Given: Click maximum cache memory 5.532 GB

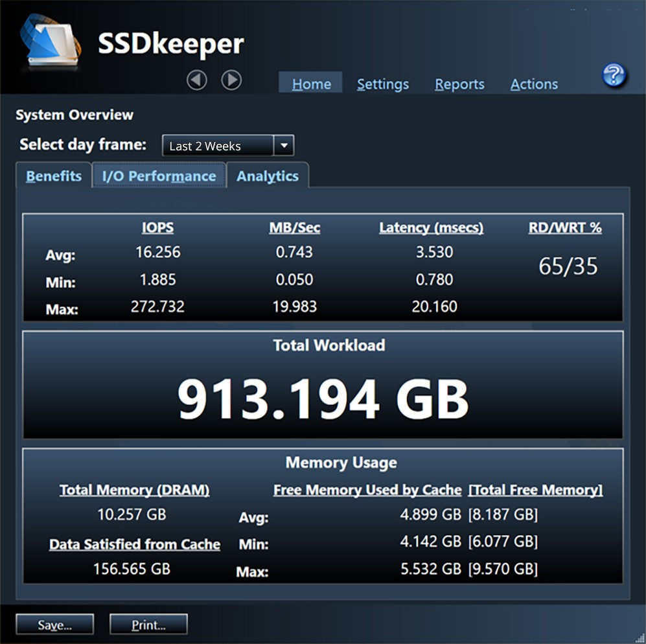Looking at the screenshot, I should 430,569.
